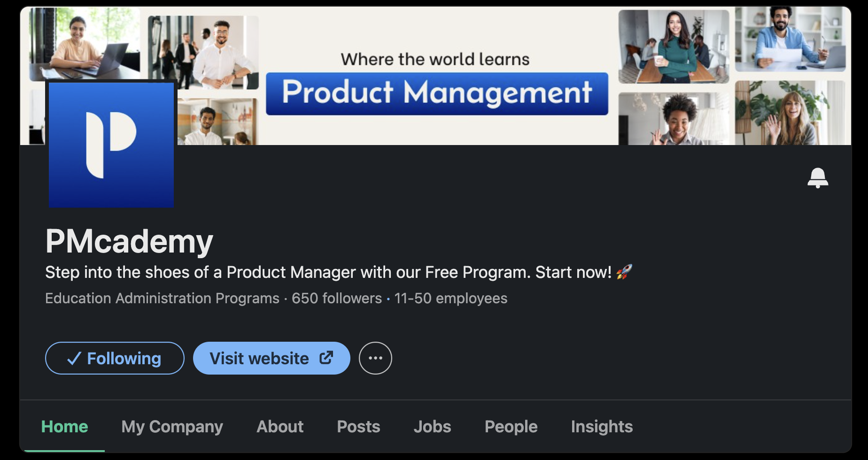The width and height of the screenshot is (868, 460).
Task: Go to the Posts tab
Action: (358, 427)
